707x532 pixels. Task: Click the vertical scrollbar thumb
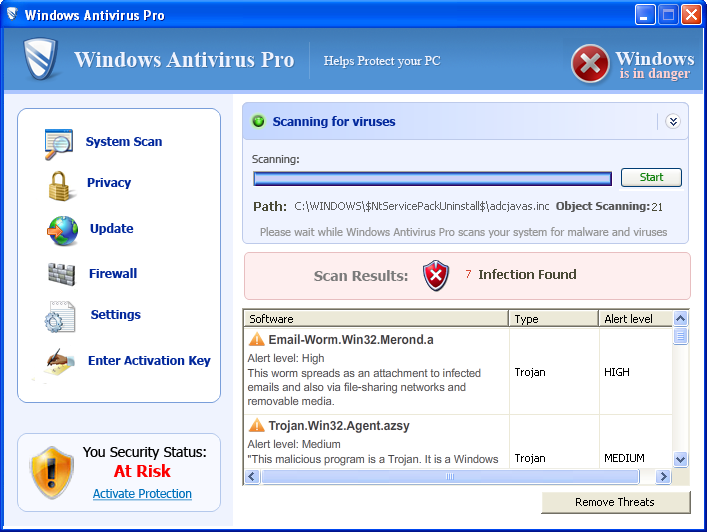680,336
